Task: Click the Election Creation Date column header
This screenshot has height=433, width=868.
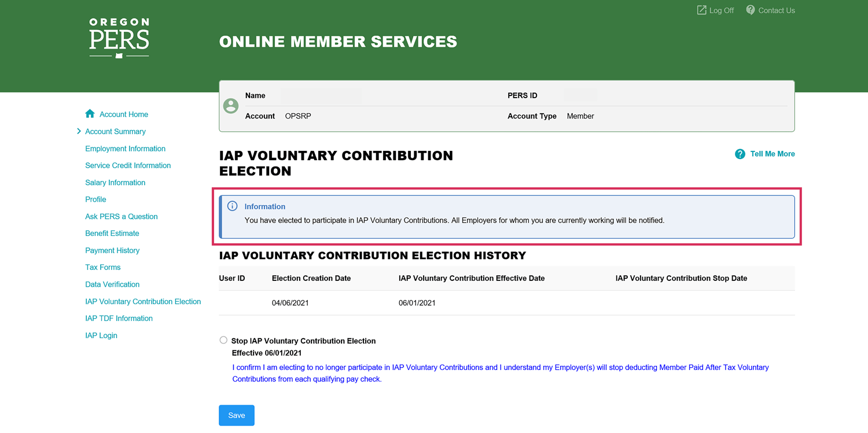Action: tap(311, 278)
